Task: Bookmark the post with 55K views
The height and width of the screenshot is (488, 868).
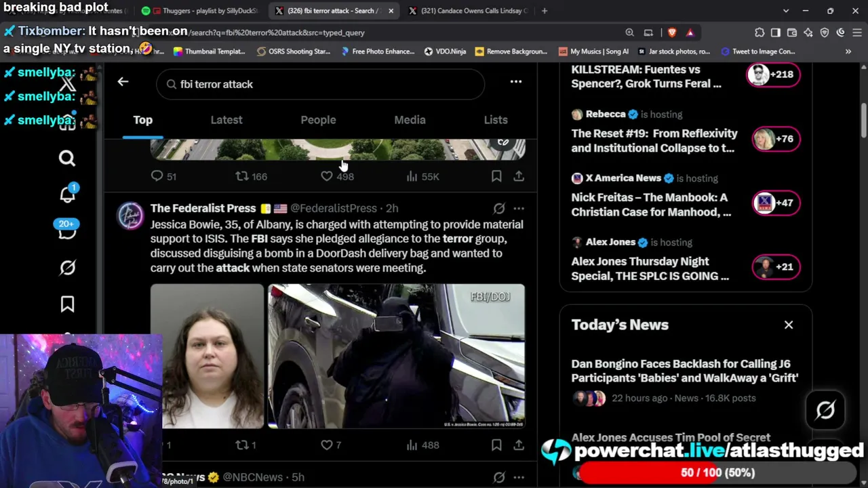Action: [x=496, y=176]
